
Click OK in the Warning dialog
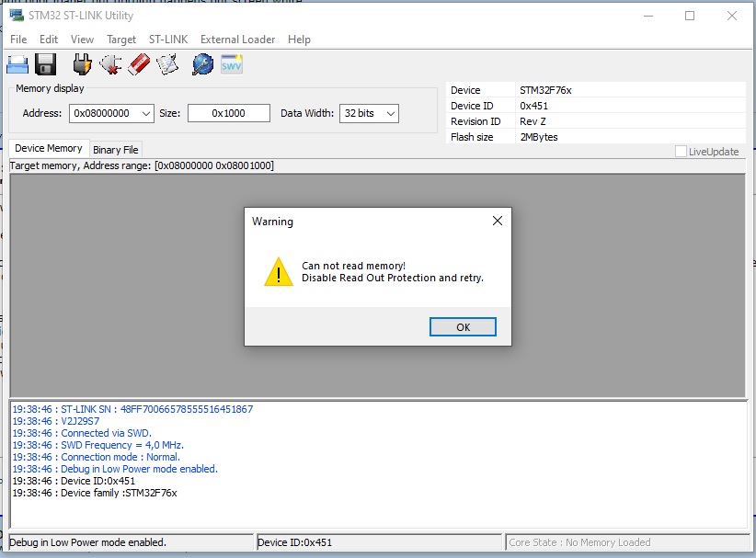click(x=463, y=327)
